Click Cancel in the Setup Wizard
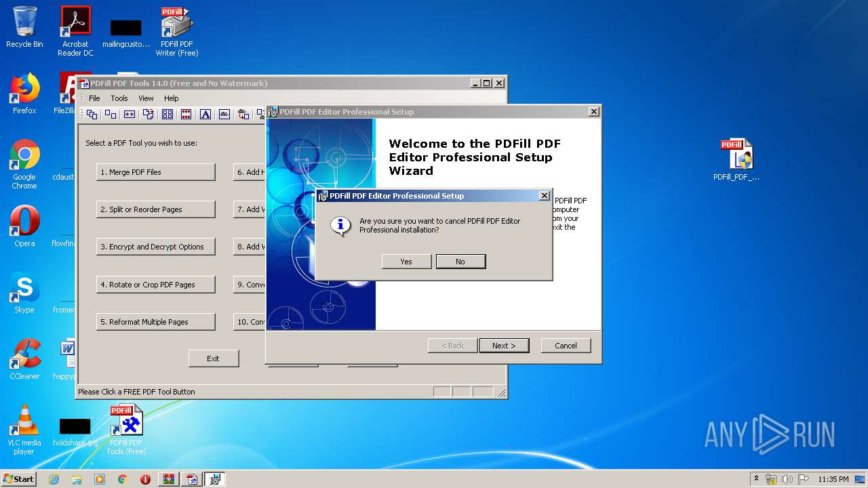 point(566,346)
